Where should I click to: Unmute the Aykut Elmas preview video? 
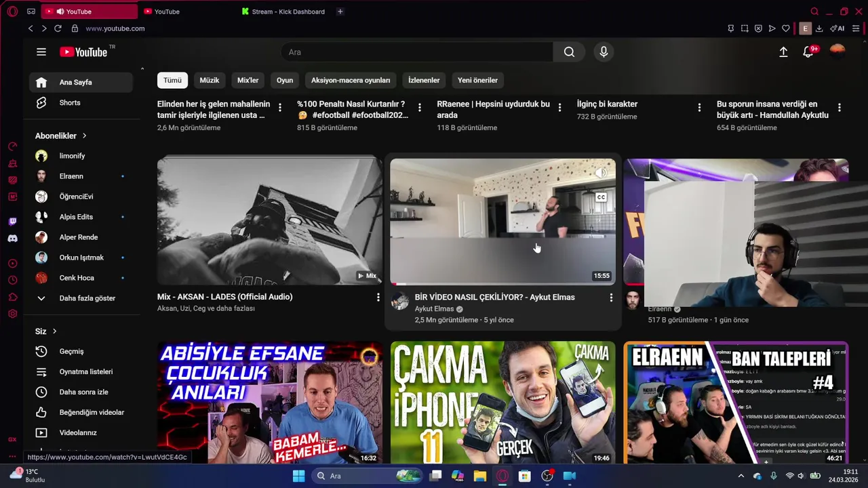click(601, 174)
